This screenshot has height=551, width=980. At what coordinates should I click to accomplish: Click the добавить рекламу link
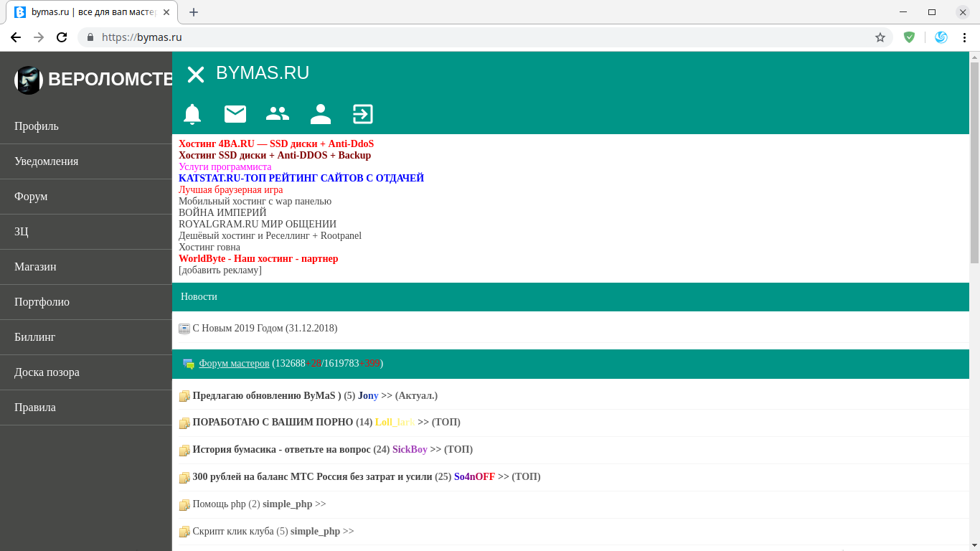[x=220, y=270]
